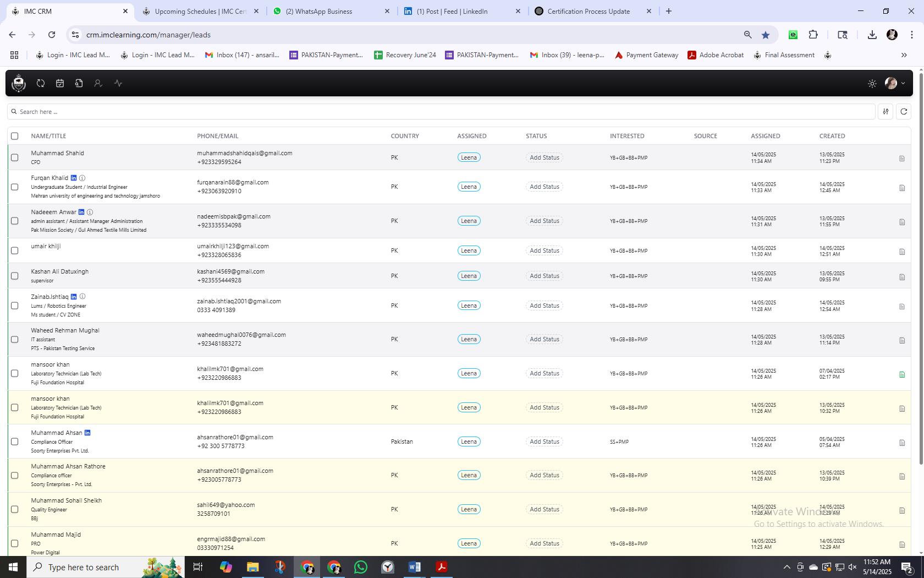Screen dimensions: 924x578
Task: Click the page vertical scrollbar
Action: [921, 270]
